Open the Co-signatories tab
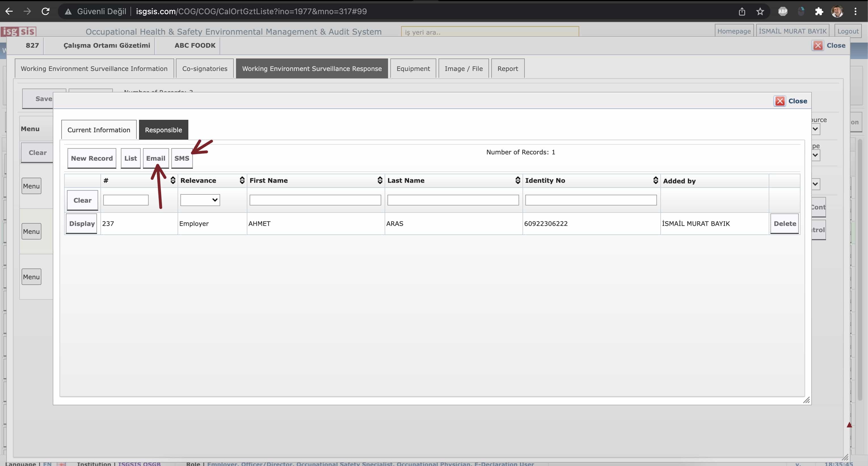This screenshot has height=466, width=868. [x=205, y=68]
